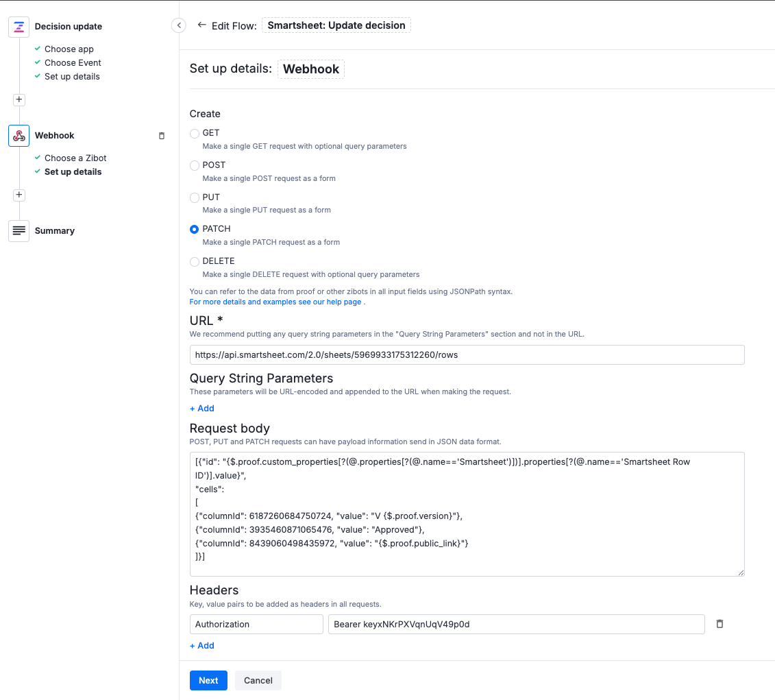The height and width of the screenshot is (700, 775).
Task: Click the Choose Event step item
Action: (x=72, y=62)
